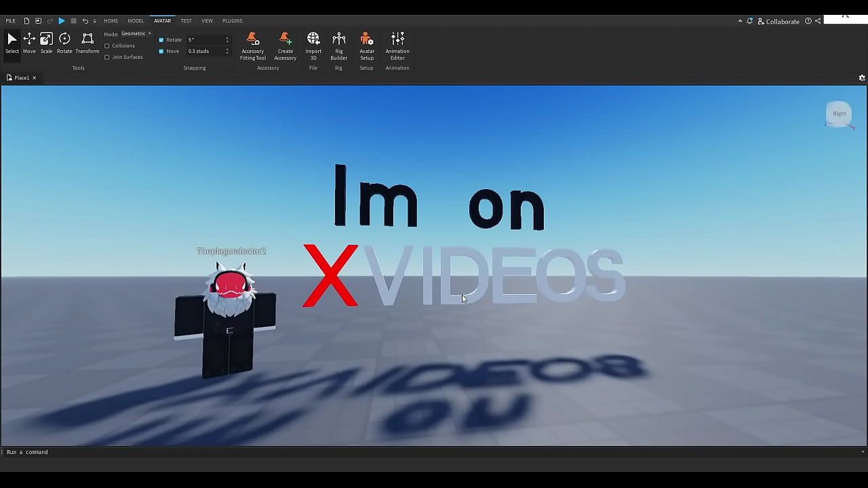Open the Mode Geometric dropdown
This screenshot has height=488, width=868.
pyautogui.click(x=136, y=34)
